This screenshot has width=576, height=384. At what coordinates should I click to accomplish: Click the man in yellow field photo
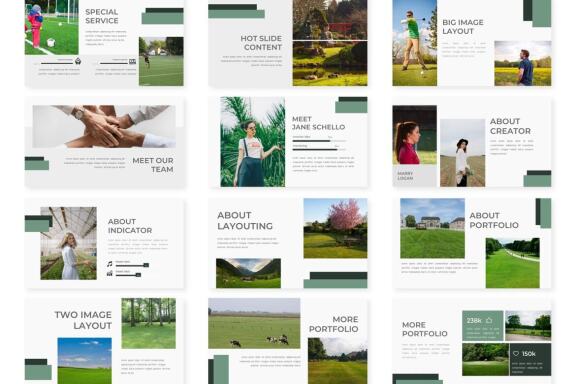pyautogui.click(x=523, y=63)
